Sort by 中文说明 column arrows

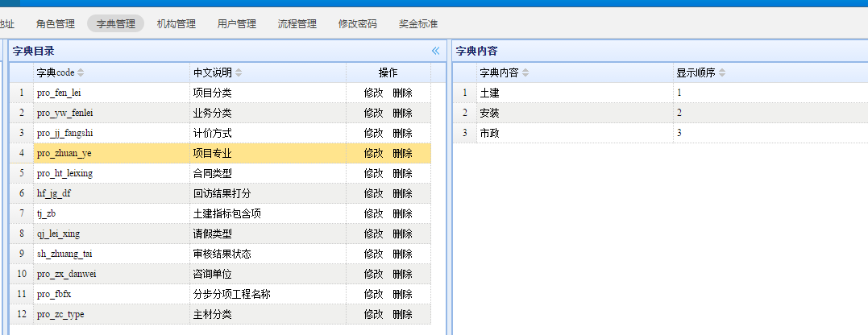click(x=239, y=73)
